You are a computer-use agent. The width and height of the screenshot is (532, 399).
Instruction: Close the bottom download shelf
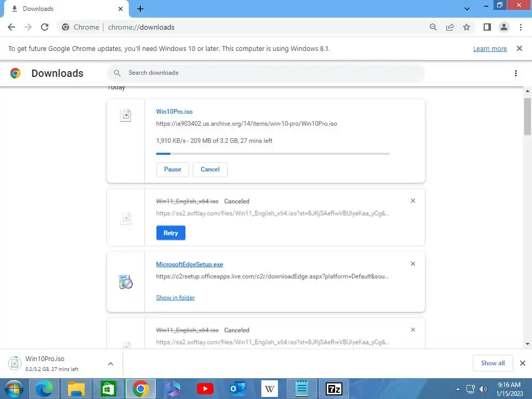click(523, 363)
